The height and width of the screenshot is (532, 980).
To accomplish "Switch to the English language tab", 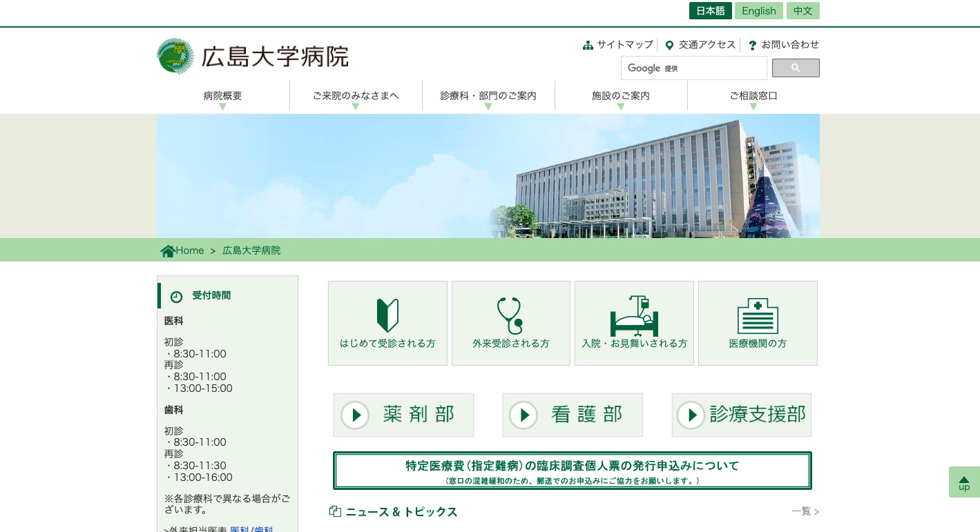I will (758, 10).
